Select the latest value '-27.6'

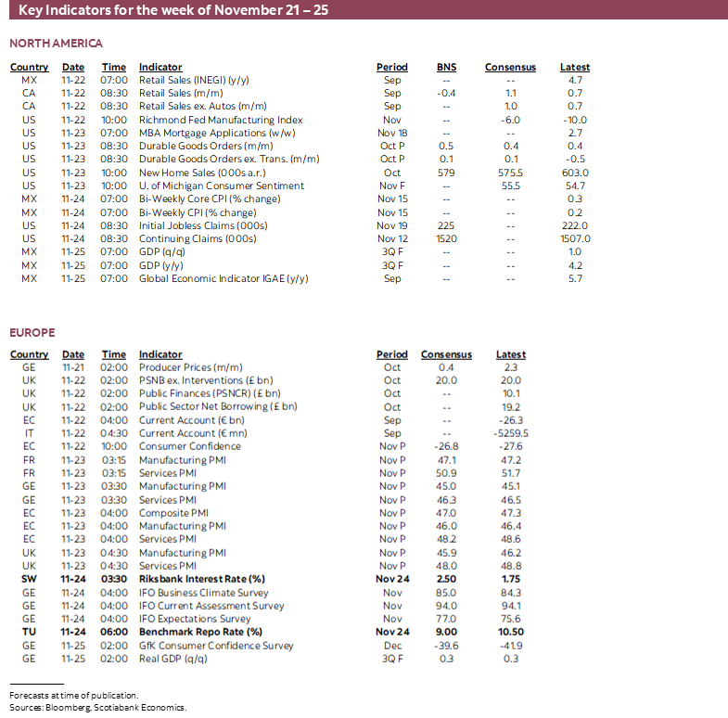(511, 446)
